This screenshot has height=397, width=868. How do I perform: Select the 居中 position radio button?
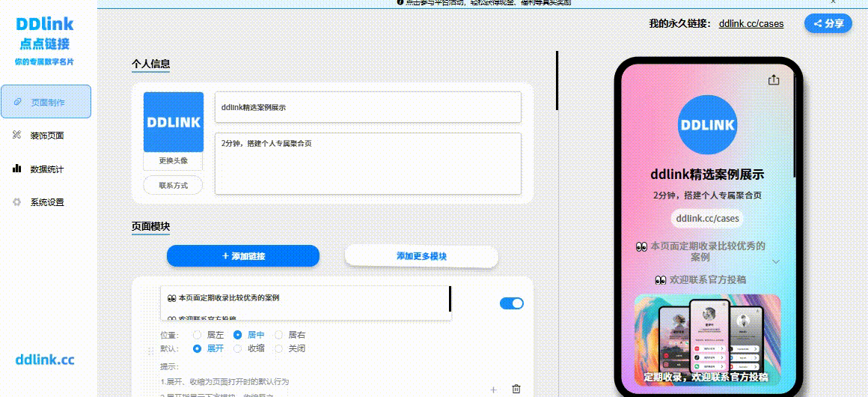237,335
